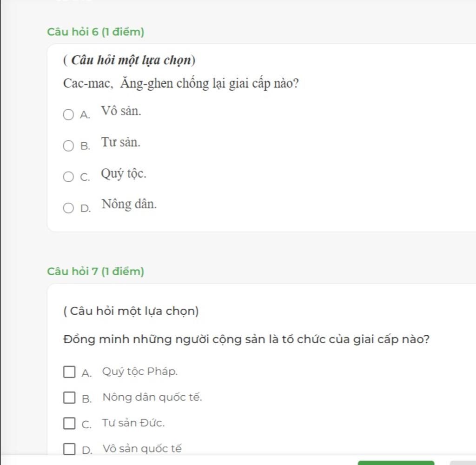Click answer text 'Nông dân.' in question 6

[130, 204]
